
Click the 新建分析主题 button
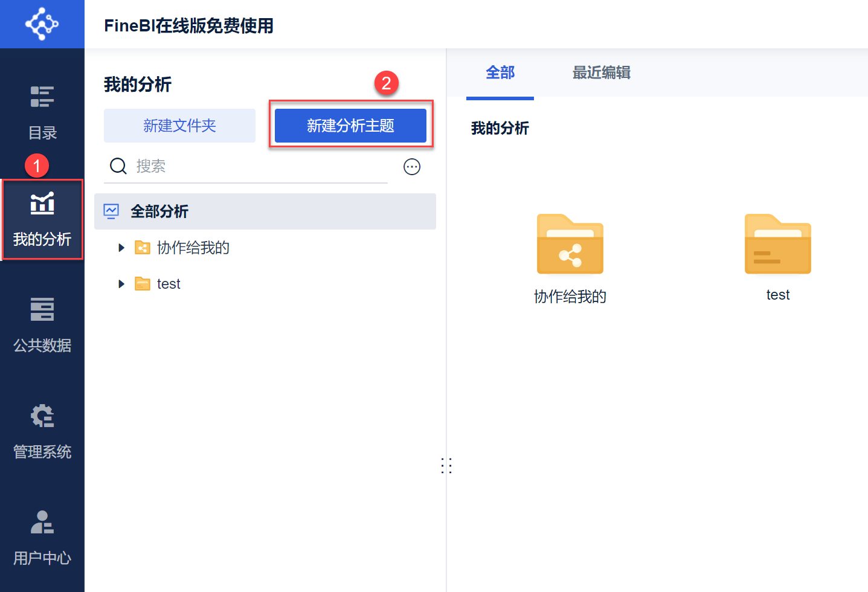pyautogui.click(x=350, y=126)
